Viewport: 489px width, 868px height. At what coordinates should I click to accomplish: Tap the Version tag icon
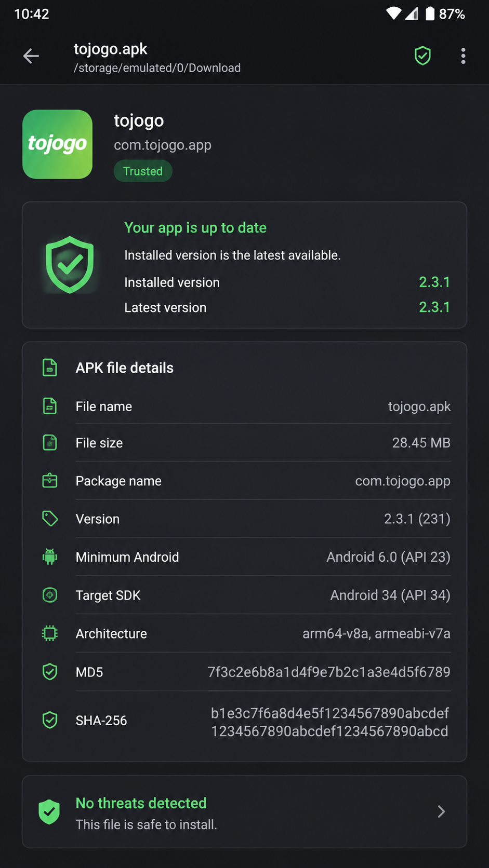point(50,519)
